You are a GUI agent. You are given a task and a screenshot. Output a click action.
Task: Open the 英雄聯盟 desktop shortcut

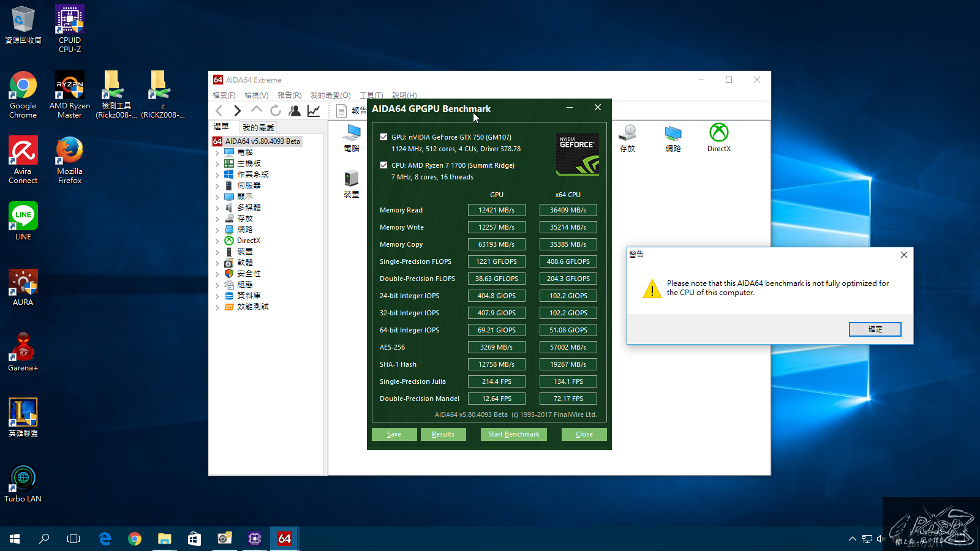pos(23,418)
